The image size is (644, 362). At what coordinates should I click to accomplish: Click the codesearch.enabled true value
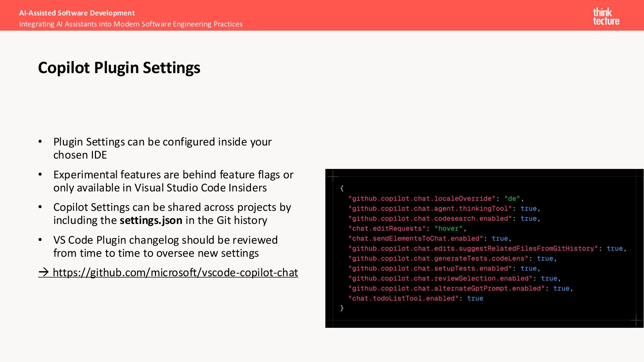pos(528,219)
